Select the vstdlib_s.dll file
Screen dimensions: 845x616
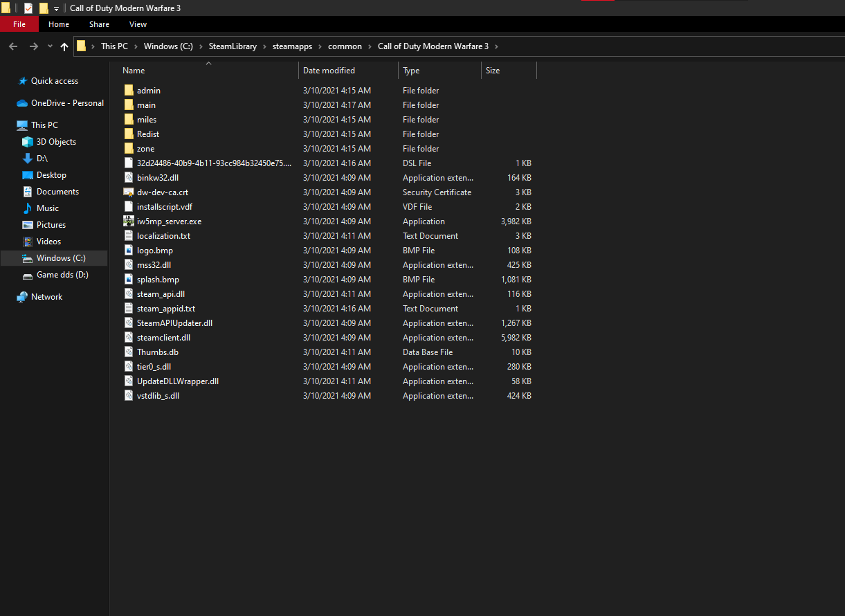(x=158, y=396)
